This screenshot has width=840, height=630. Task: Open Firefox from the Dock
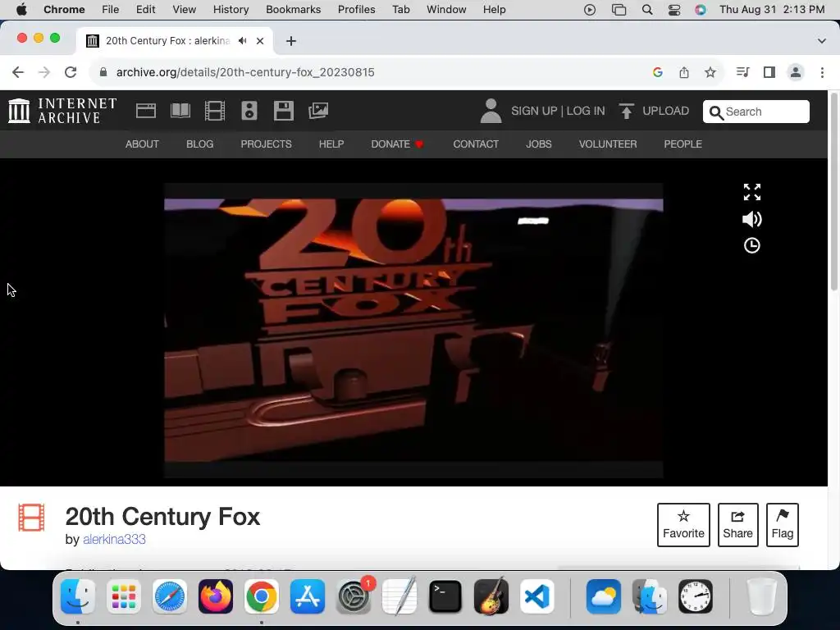216,596
